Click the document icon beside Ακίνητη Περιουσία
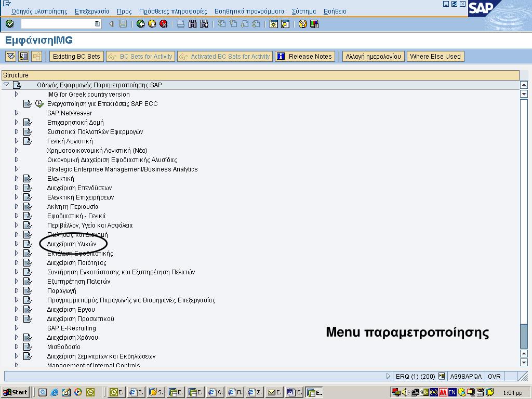Screen dimensions: 532x399 28,207
